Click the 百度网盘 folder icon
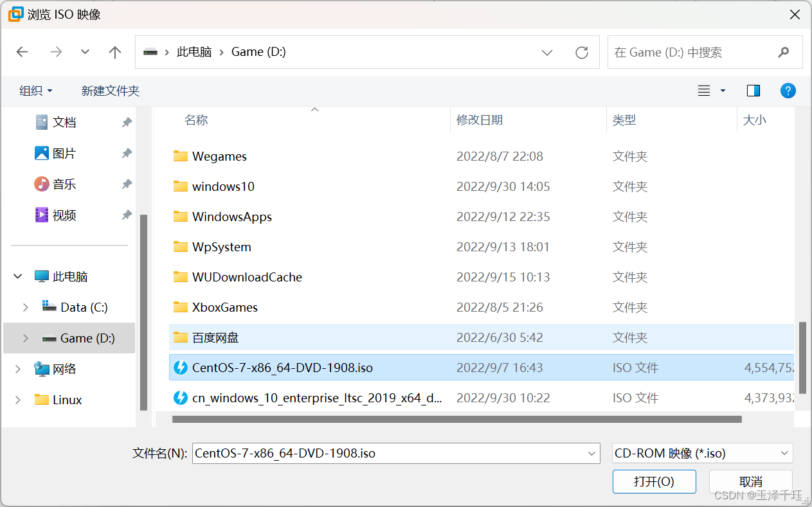 (x=181, y=337)
